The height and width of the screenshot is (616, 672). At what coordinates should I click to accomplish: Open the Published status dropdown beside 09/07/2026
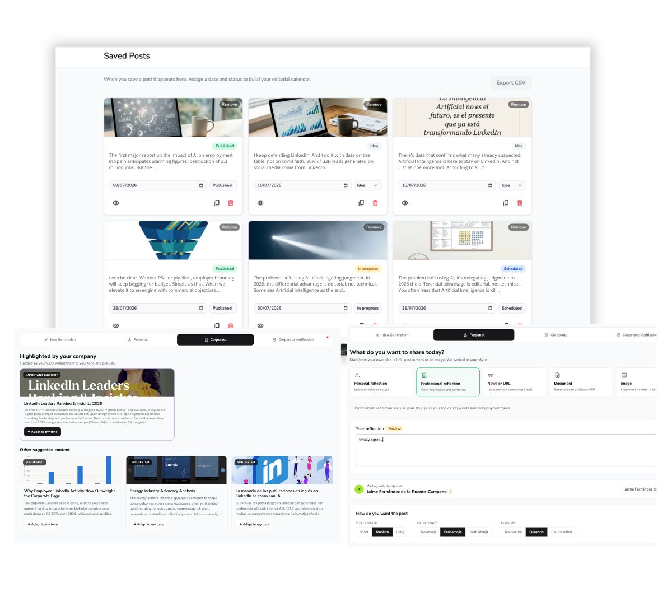223,185
